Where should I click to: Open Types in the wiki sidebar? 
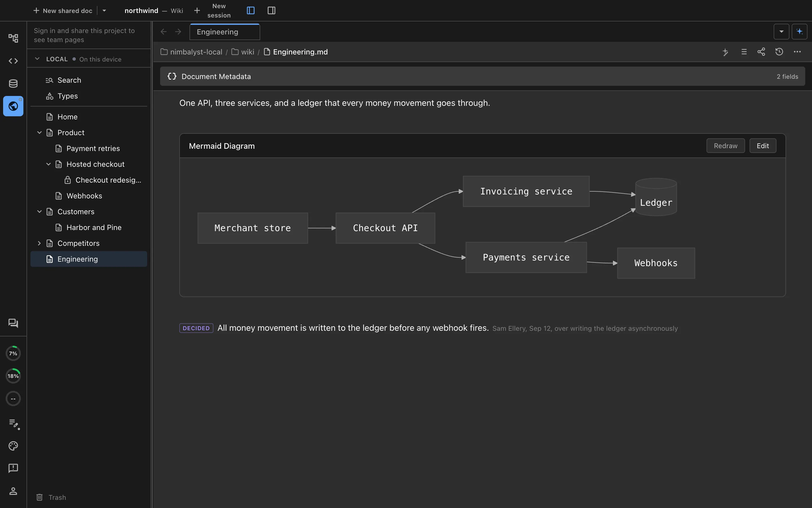coord(89,96)
